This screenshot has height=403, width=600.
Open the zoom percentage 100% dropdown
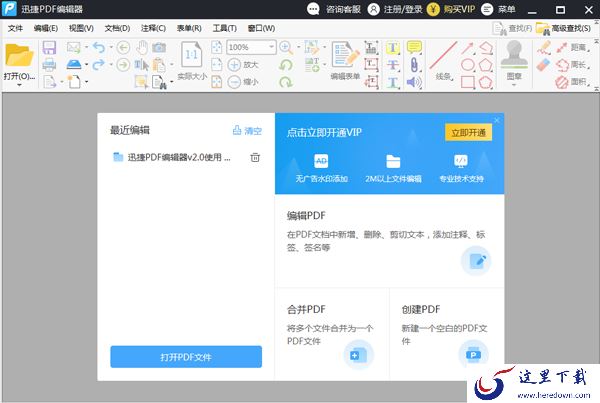click(x=271, y=47)
